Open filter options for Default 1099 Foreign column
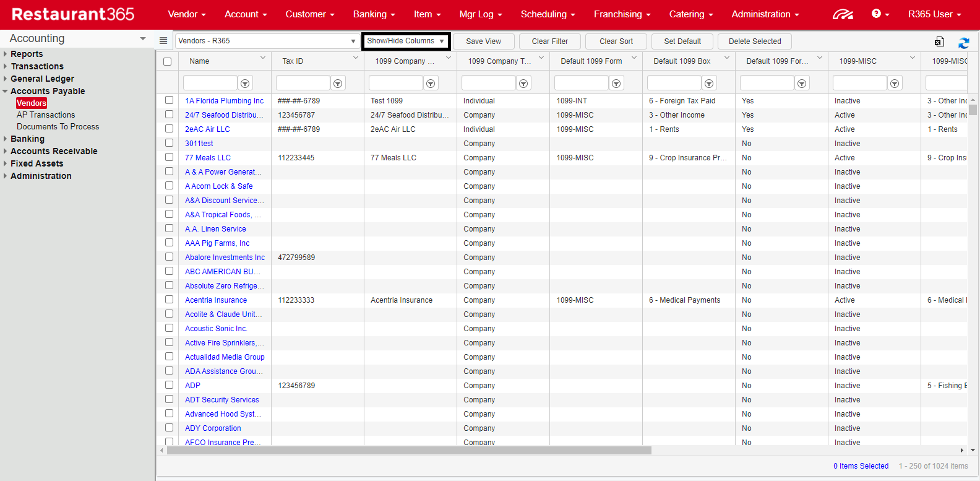Screen dimensions: 980x481 pos(802,83)
